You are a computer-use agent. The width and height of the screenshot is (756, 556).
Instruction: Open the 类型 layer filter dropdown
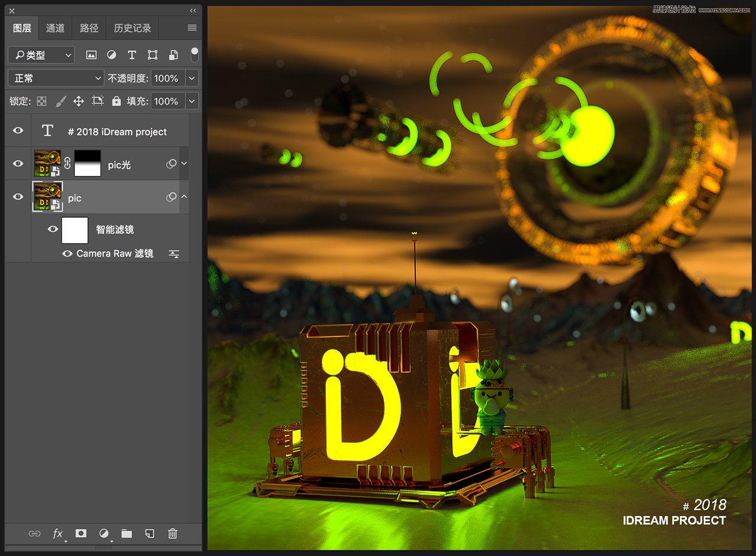41,54
